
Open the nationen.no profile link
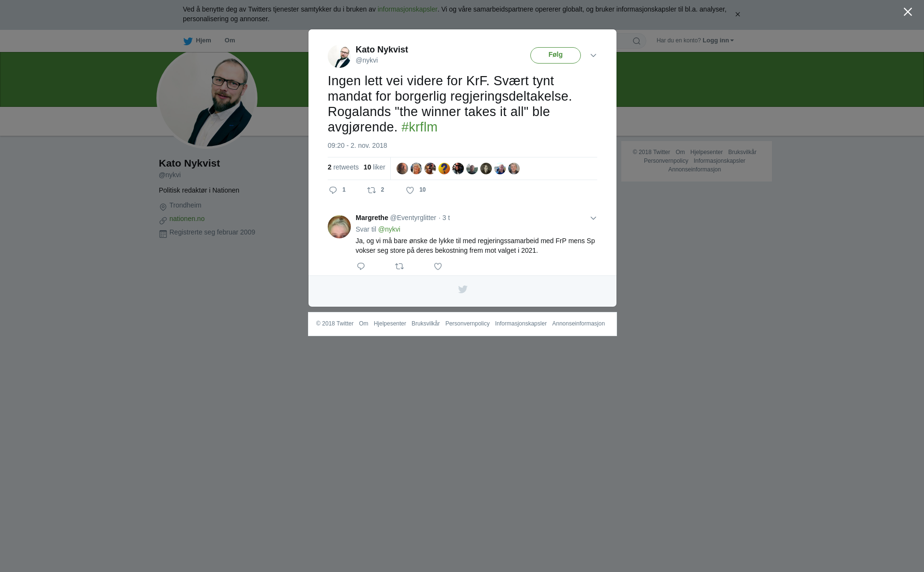coord(187,219)
